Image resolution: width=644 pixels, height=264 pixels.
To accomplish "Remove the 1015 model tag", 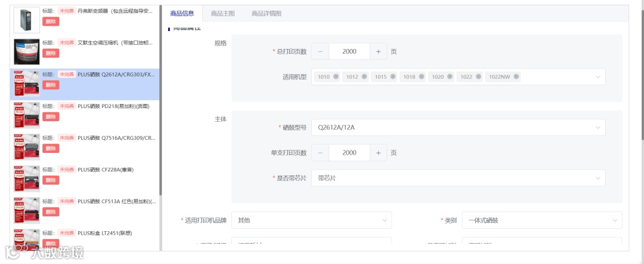I will [x=393, y=77].
